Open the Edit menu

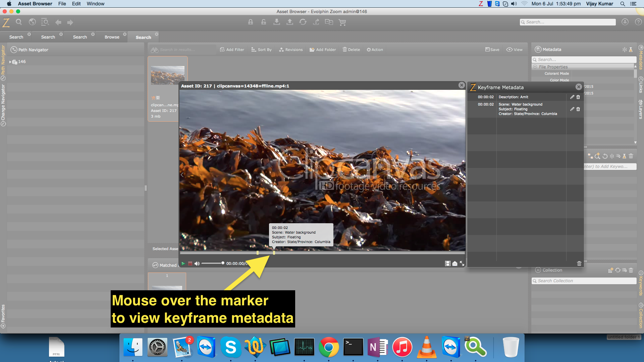click(76, 4)
